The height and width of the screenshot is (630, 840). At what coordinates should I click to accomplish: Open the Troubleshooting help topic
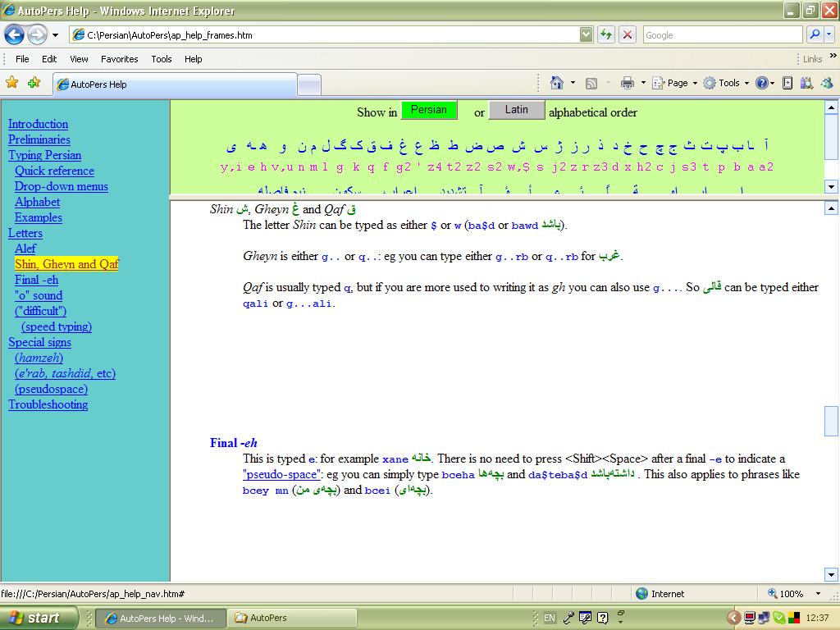pyautogui.click(x=48, y=404)
